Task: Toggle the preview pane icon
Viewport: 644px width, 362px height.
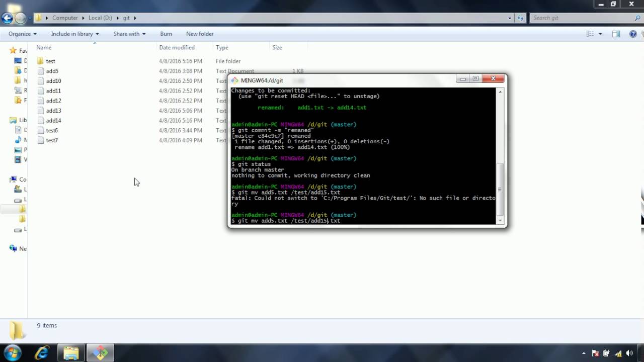Action: (616, 34)
